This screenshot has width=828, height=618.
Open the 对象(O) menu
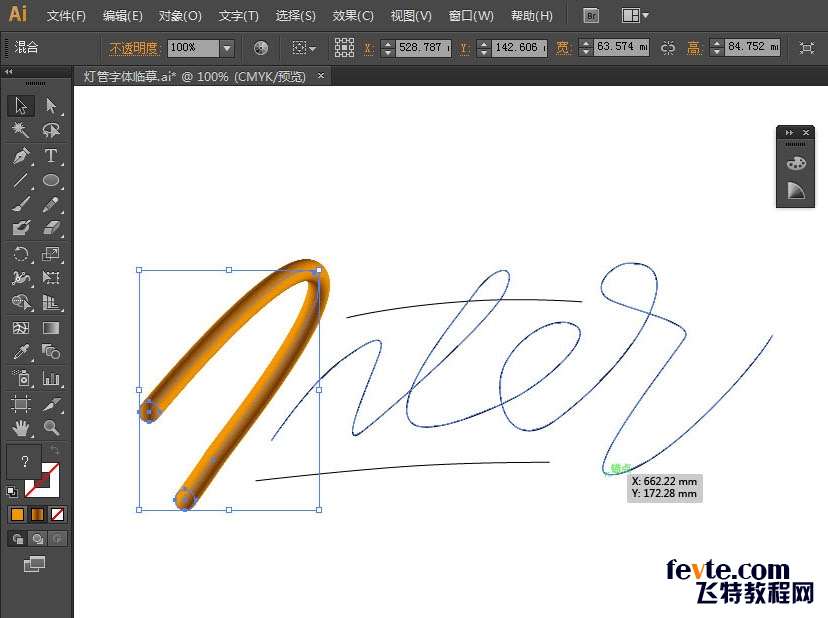click(180, 16)
